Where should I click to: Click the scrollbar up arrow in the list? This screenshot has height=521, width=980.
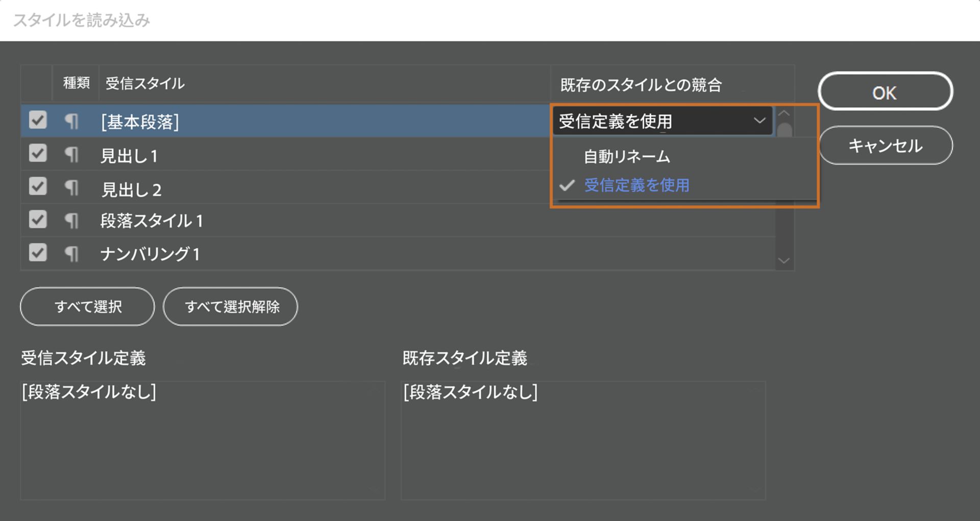[x=785, y=114]
